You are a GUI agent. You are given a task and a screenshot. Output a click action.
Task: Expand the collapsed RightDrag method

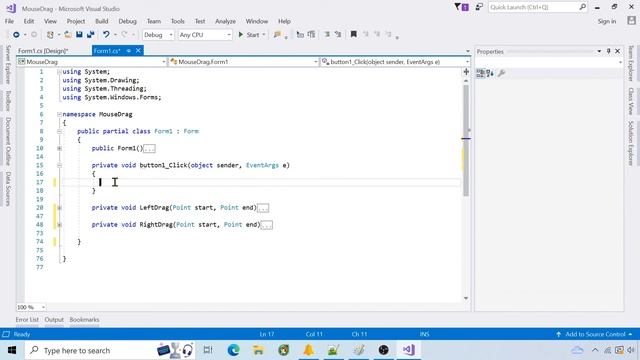(x=60, y=224)
